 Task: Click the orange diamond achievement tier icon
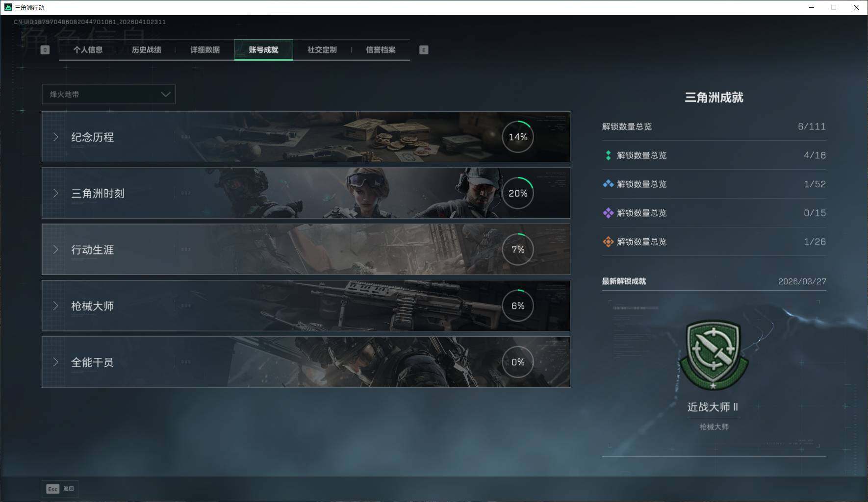coord(608,242)
